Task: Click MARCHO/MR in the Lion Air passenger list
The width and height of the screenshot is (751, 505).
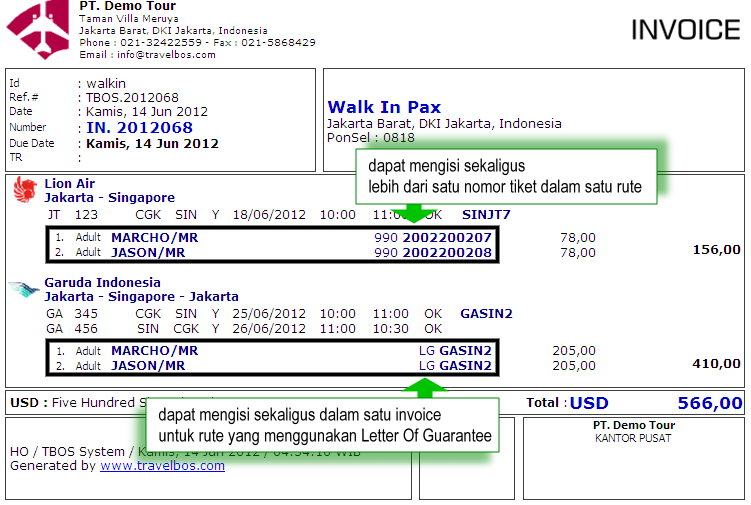Action: (x=155, y=238)
